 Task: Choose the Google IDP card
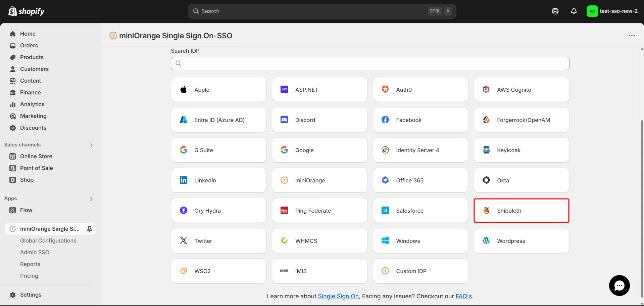tap(319, 150)
